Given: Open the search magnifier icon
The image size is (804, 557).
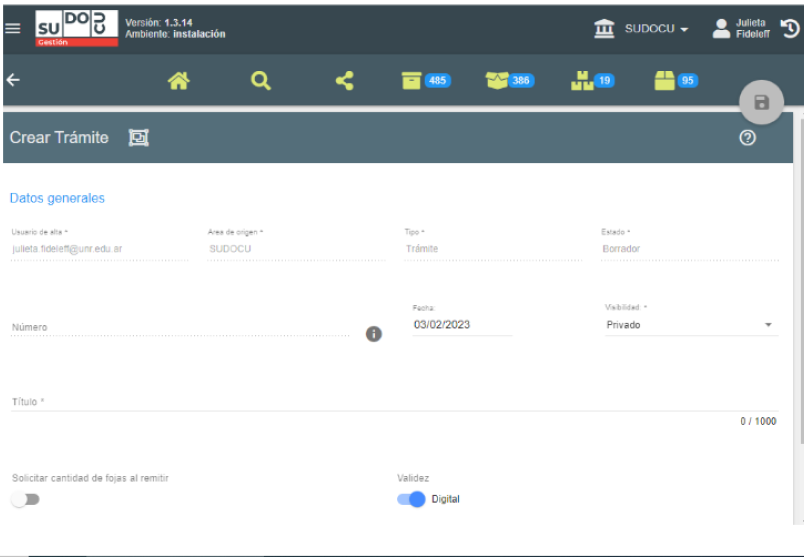Looking at the screenshot, I should pyautogui.click(x=261, y=82).
